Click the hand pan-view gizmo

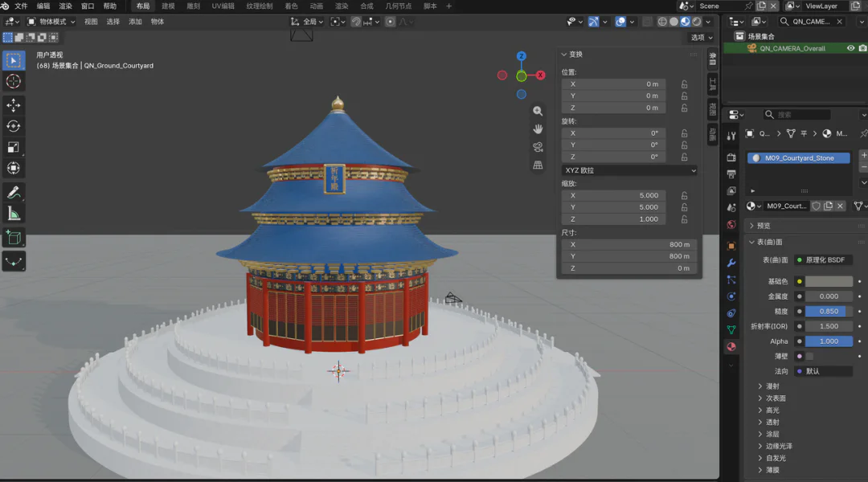538,129
